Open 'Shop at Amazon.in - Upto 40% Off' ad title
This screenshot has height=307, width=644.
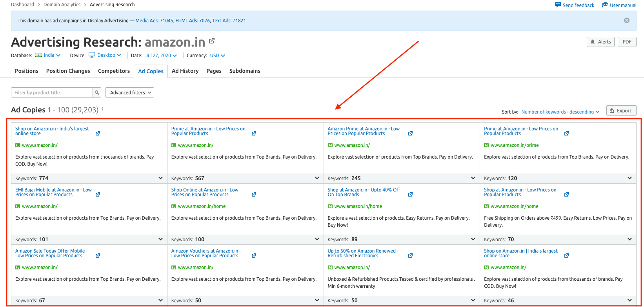364,192
